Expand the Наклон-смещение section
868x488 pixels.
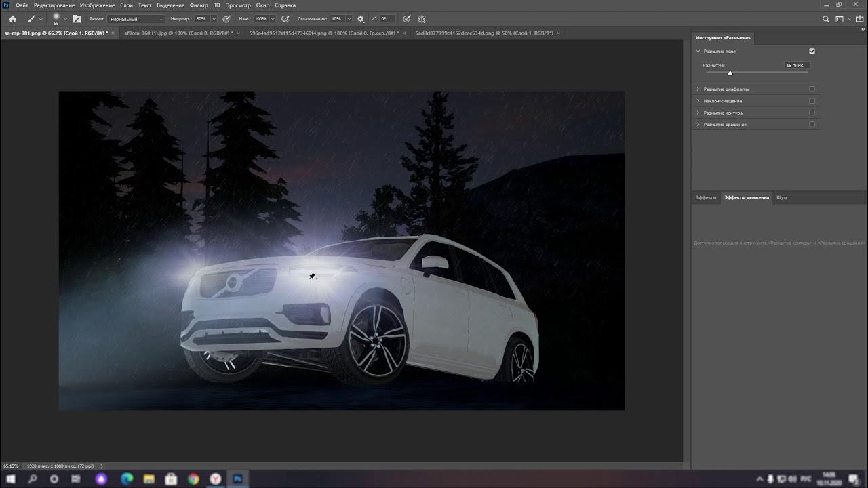pyautogui.click(x=698, y=101)
